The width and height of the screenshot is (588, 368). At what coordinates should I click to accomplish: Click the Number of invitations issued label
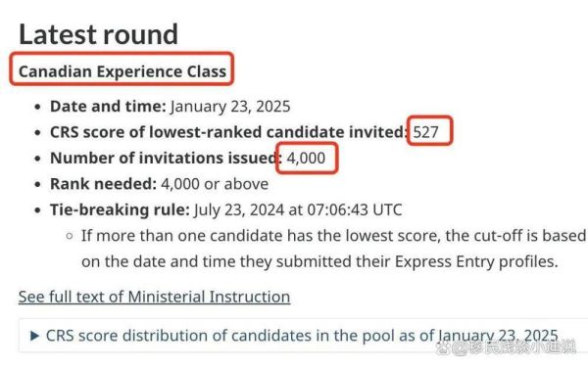coord(167,158)
